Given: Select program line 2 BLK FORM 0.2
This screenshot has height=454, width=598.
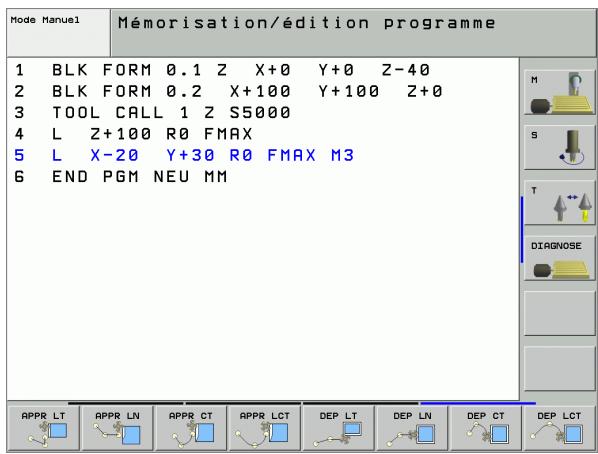Looking at the screenshot, I should click(228, 92).
